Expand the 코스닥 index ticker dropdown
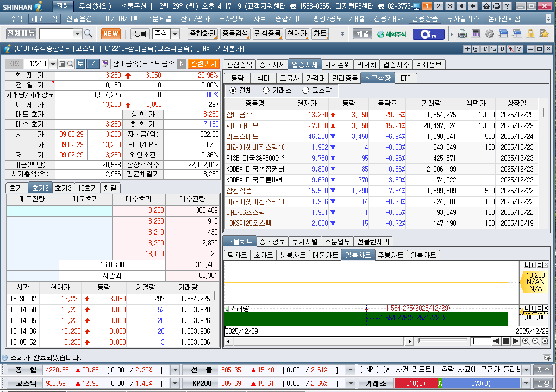 coord(175,383)
